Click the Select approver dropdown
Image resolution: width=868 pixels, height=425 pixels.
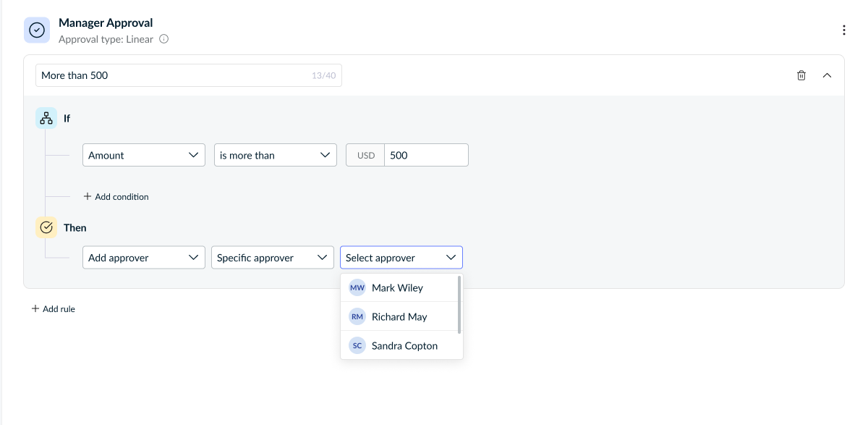tap(401, 258)
